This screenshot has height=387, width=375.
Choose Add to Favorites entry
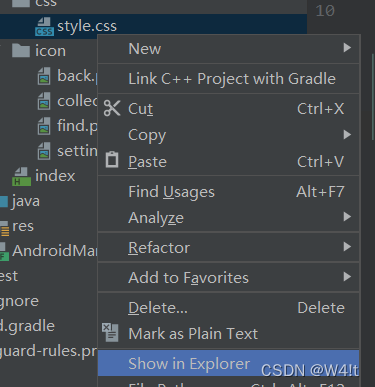229,278
